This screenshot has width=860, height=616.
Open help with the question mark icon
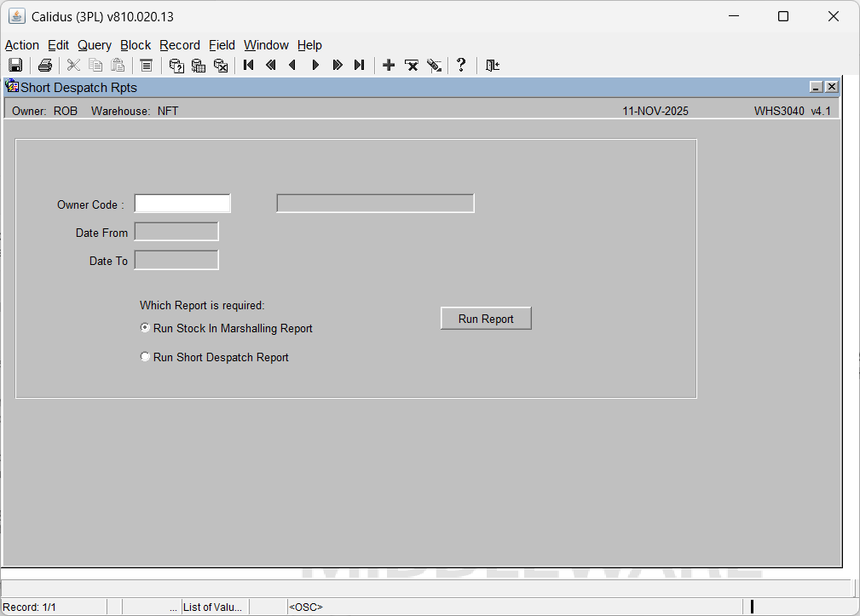point(461,66)
